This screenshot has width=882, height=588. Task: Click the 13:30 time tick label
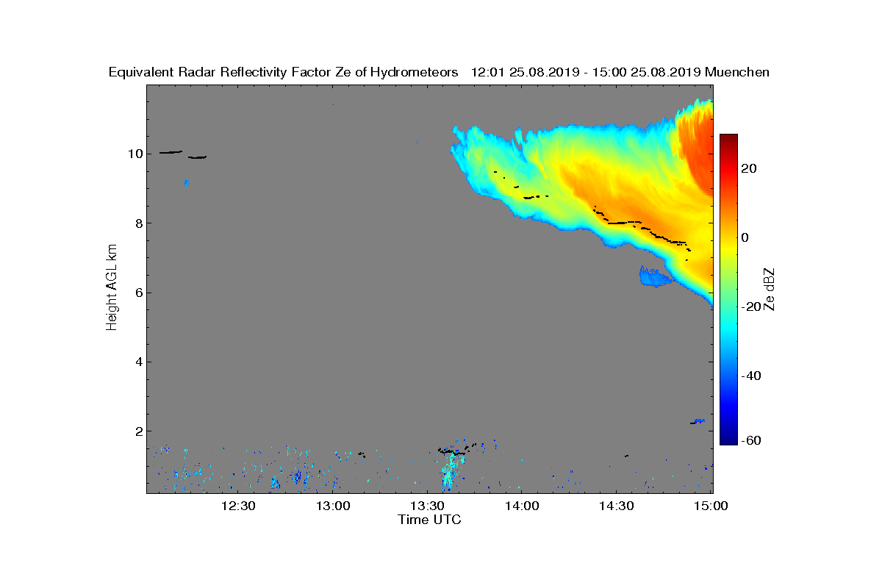pyautogui.click(x=427, y=506)
